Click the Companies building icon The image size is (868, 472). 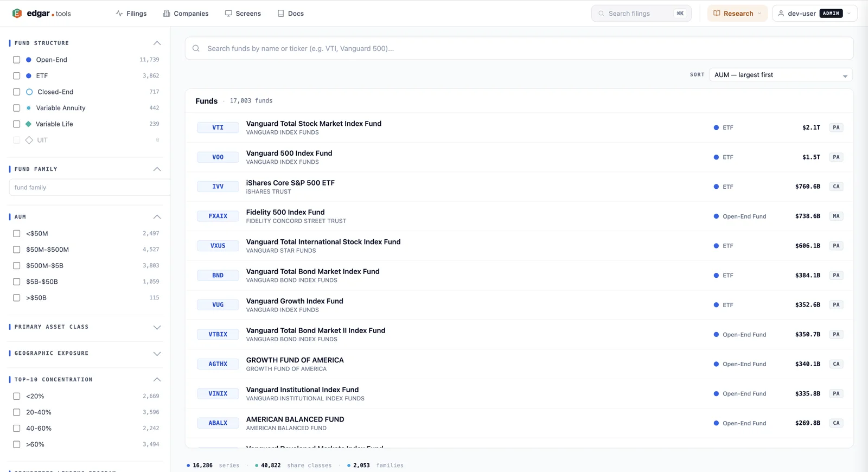(x=167, y=14)
